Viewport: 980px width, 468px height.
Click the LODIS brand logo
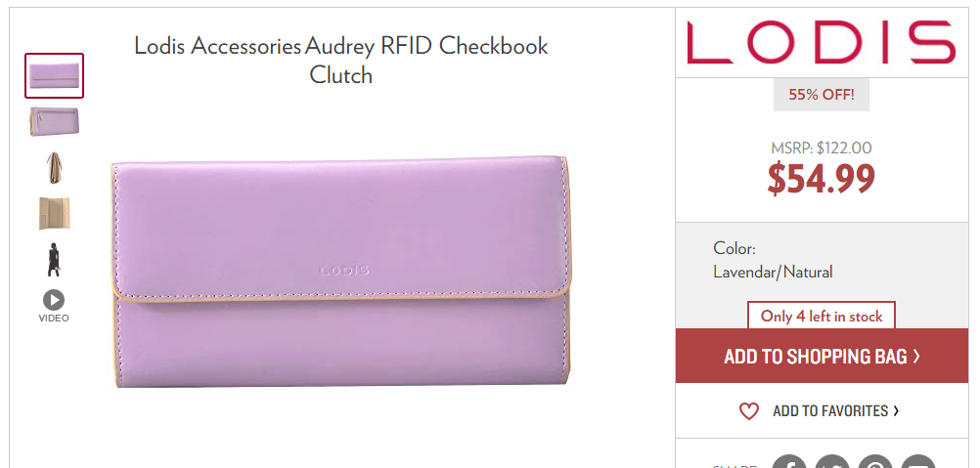pos(822,42)
